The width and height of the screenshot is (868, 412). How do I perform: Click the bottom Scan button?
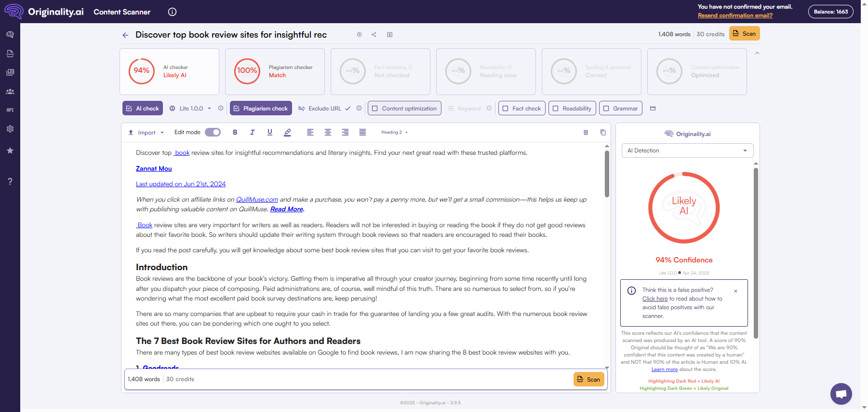click(588, 379)
